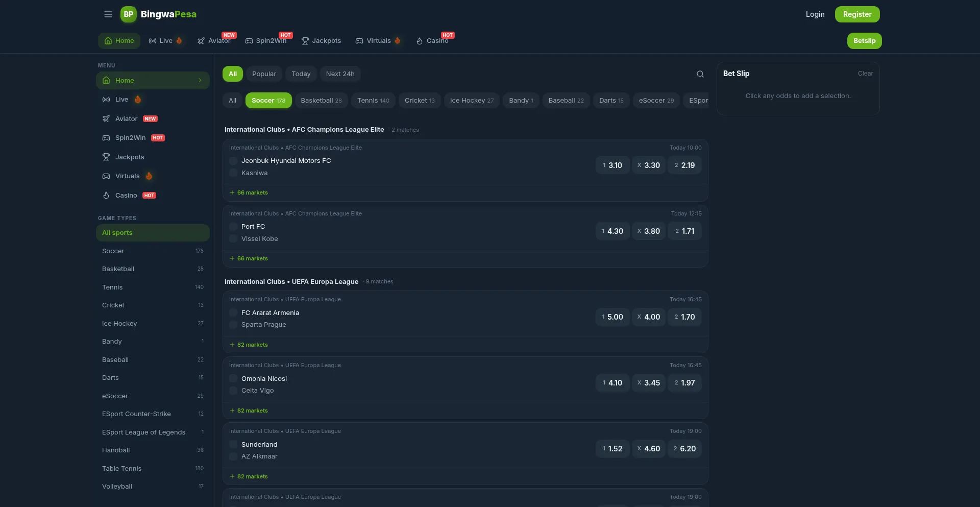Click the Home icon in sidebar menu
The image size is (980, 507).
pyautogui.click(x=106, y=80)
